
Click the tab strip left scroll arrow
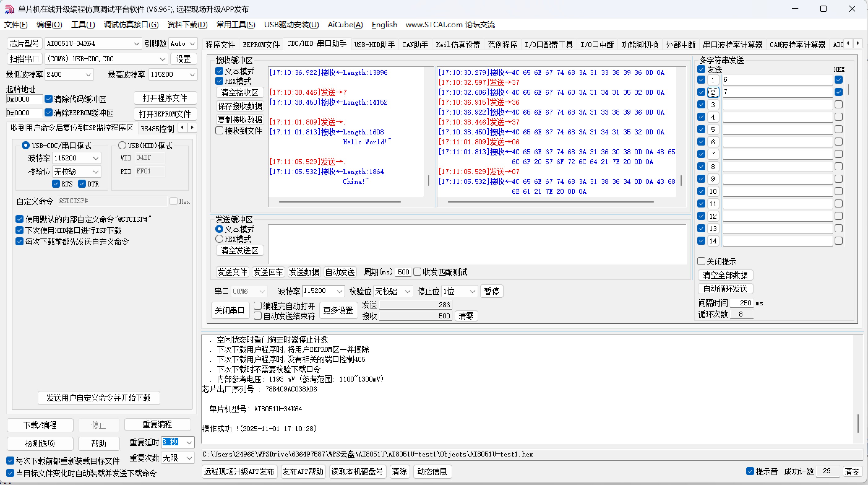pos(849,43)
